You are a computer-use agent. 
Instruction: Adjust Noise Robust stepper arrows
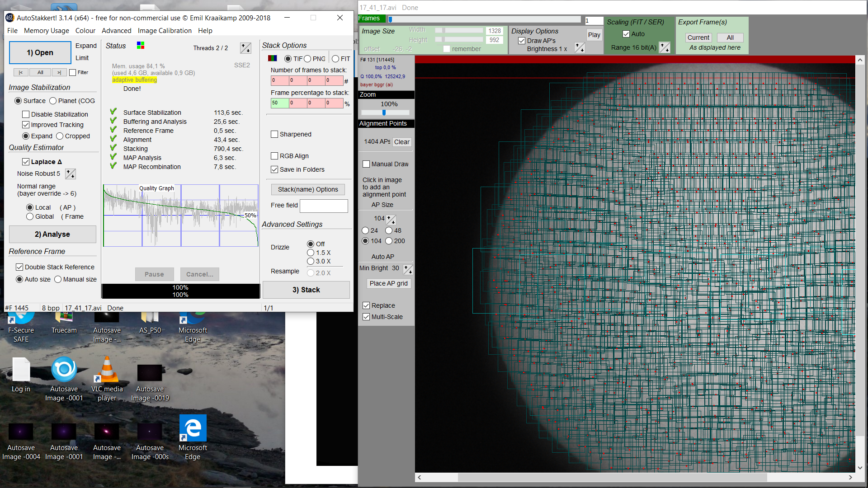(x=71, y=174)
